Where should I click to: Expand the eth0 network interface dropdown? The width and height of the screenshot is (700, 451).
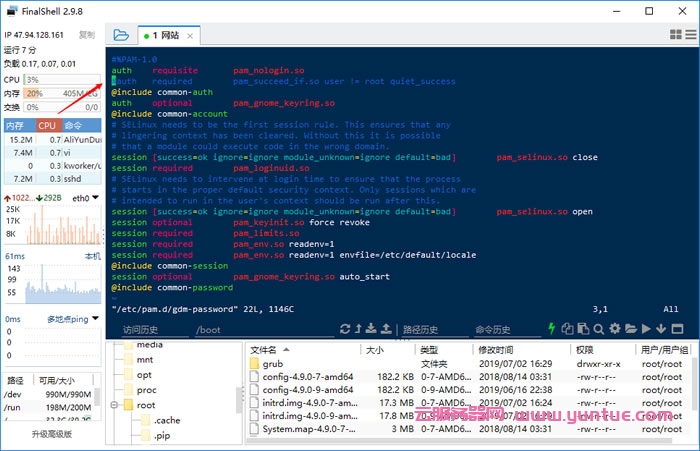pyautogui.click(x=88, y=198)
